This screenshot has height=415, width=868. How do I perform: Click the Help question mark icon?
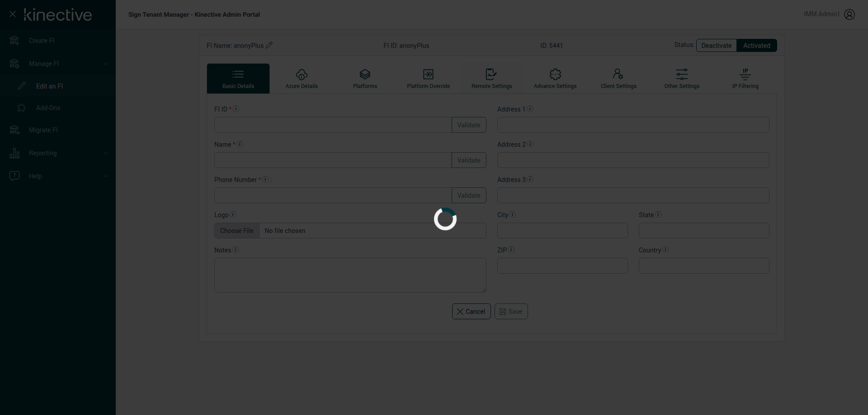[x=14, y=176]
